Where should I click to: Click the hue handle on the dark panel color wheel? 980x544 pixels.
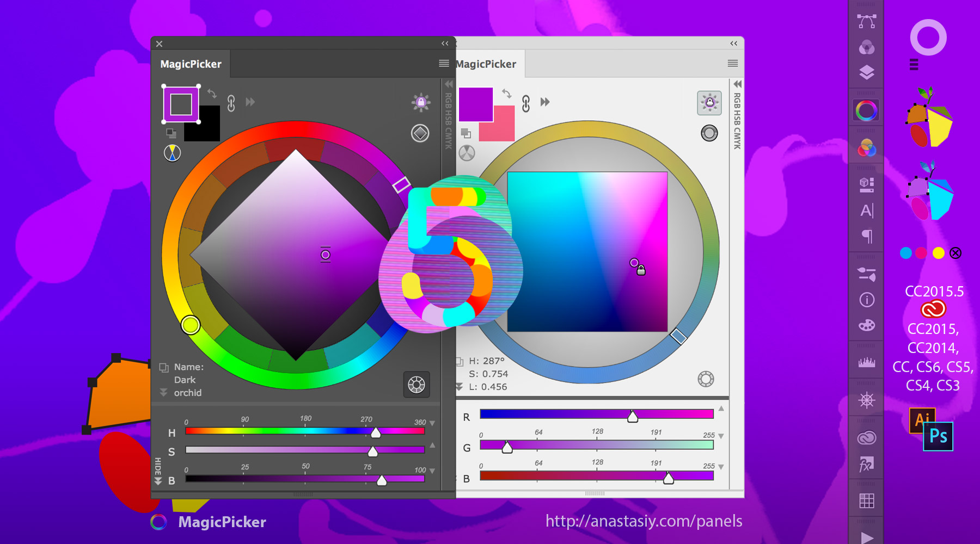click(x=402, y=184)
